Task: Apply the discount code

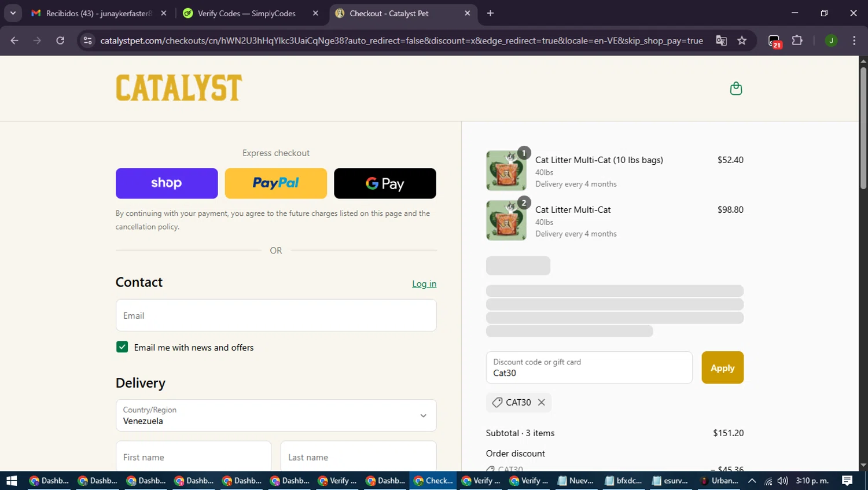Action: (x=723, y=367)
